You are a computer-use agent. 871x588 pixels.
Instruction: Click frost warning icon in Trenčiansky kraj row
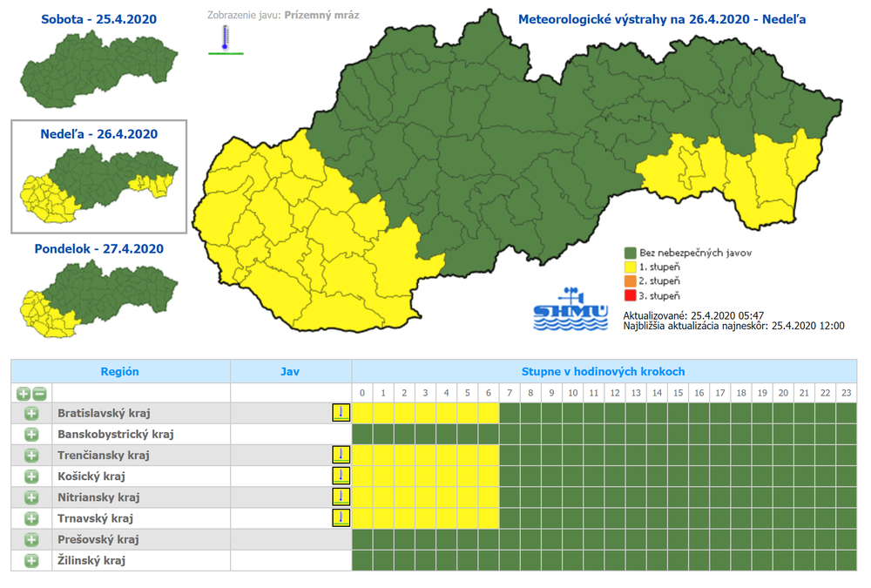341,455
